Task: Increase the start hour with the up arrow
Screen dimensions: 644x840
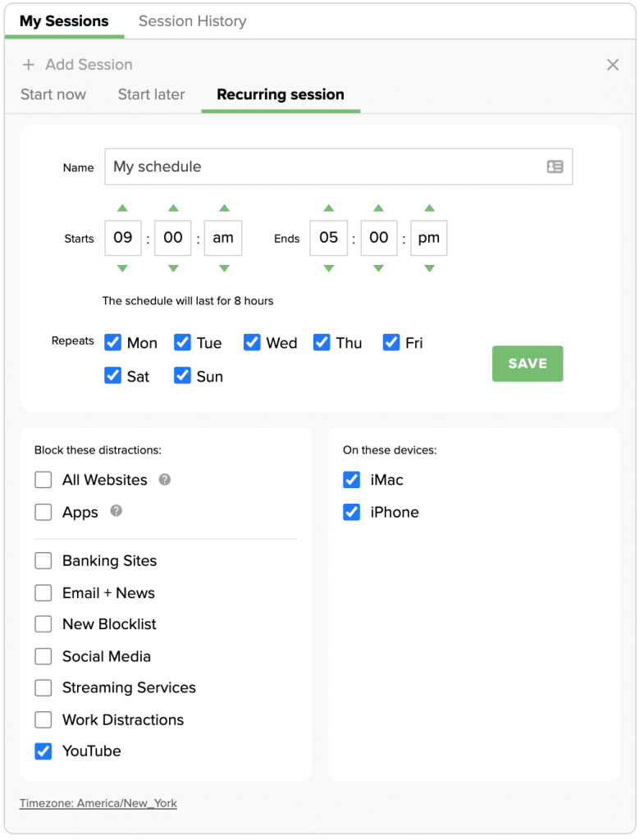Action: click(121, 208)
